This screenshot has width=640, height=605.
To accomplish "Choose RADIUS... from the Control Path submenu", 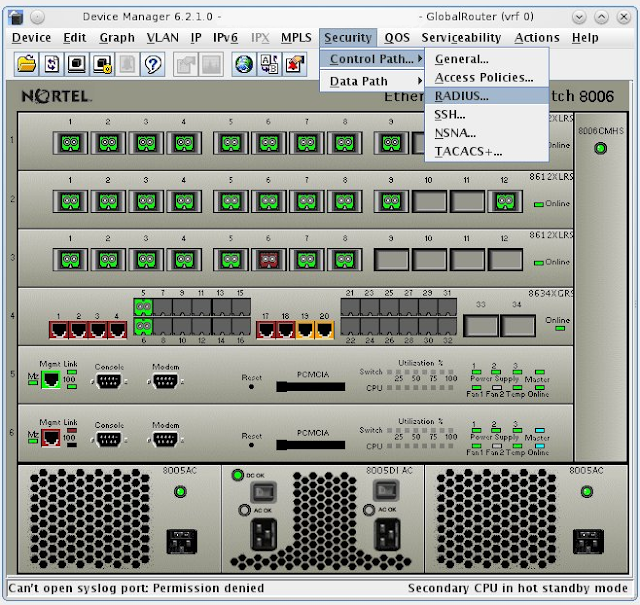I will pyautogui.click(x=487, y=96).
